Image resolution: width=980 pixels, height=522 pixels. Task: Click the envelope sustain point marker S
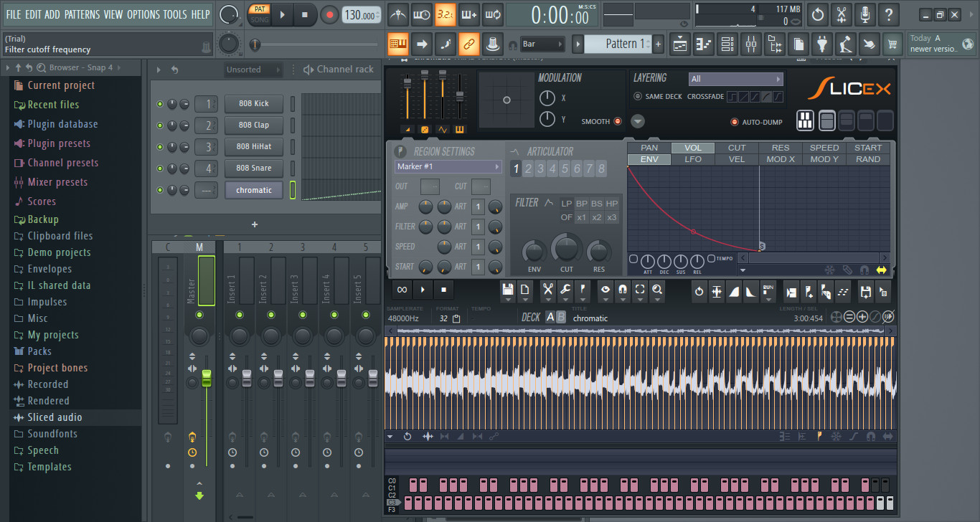click(762, 247)
